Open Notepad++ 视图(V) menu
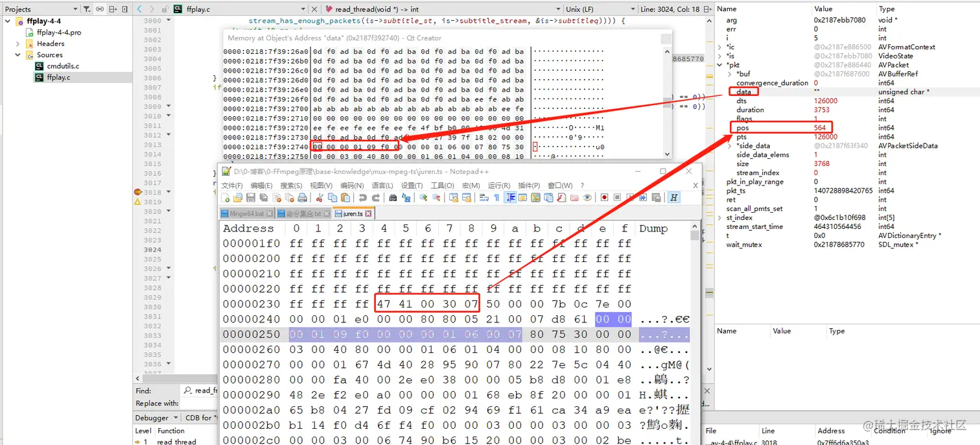The image size is (980, 445). point(321,186)
